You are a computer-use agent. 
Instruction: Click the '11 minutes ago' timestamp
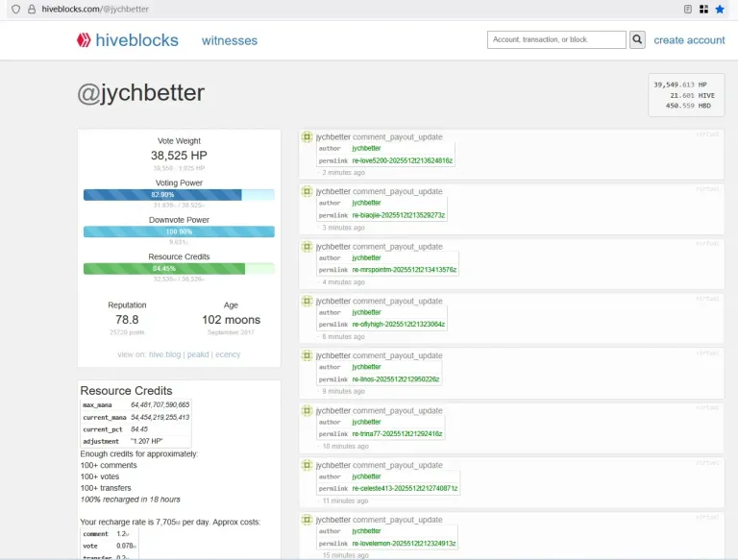click(346, 500)
